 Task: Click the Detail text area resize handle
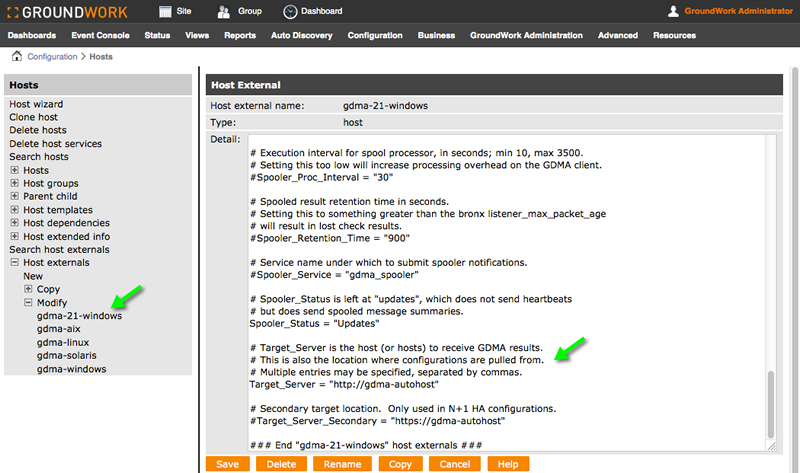click(771, 446)
